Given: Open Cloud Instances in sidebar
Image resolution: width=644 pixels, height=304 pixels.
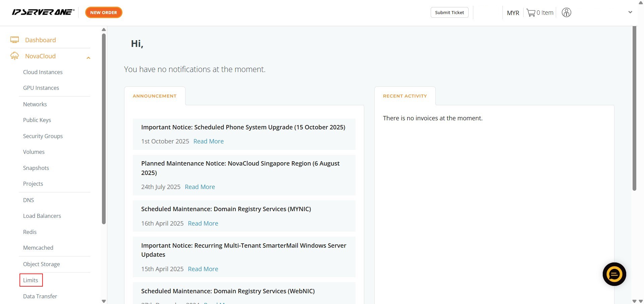Looking at the screenshot, I should coord(43,72).
